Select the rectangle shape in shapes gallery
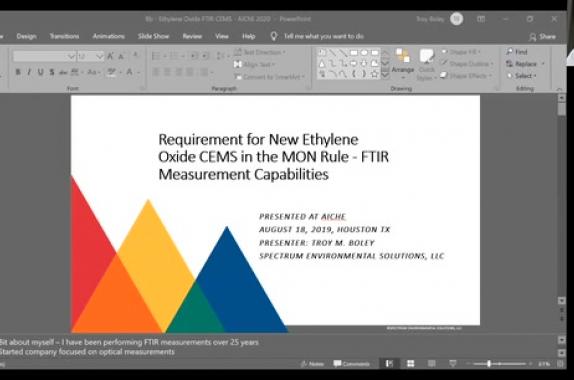Viewport: 574px width, 380px height. point(354,53)
